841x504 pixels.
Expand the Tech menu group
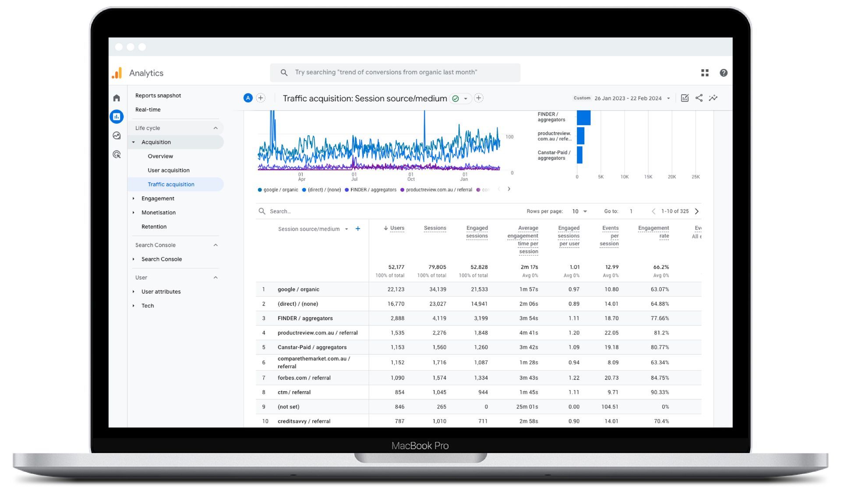(x=134, y=306)
